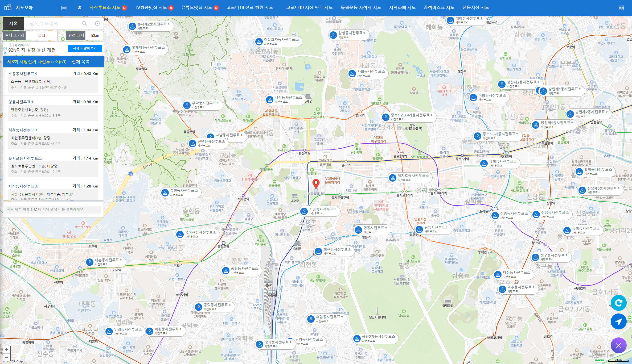Click 대흥동사전투표소 map marker
Image resolution: width=632 pixels, height=364 pixels.
point(105,262)
